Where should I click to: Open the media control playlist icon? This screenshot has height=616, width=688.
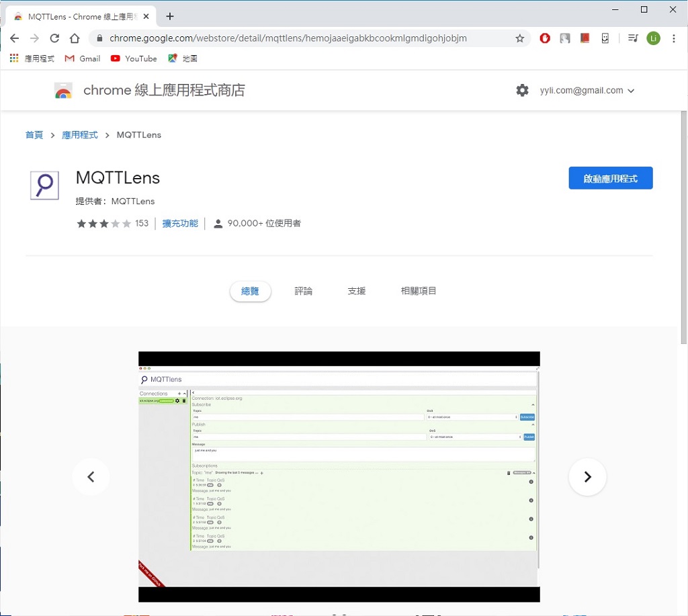pyautogui.click(x=633, y=38)
